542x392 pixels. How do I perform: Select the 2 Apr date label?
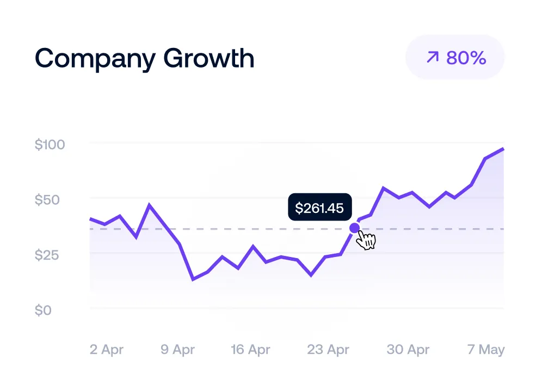coord(107,350)
